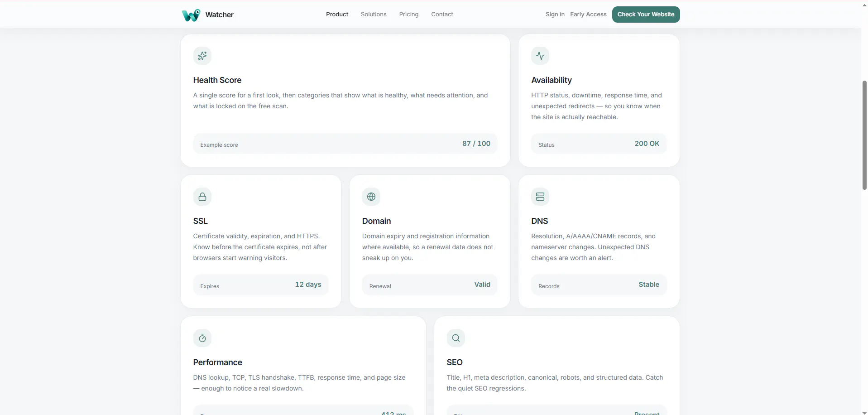The image size is (868, 415).
Task: Click the Watcher brand name
Action: [x=220, y=14]
